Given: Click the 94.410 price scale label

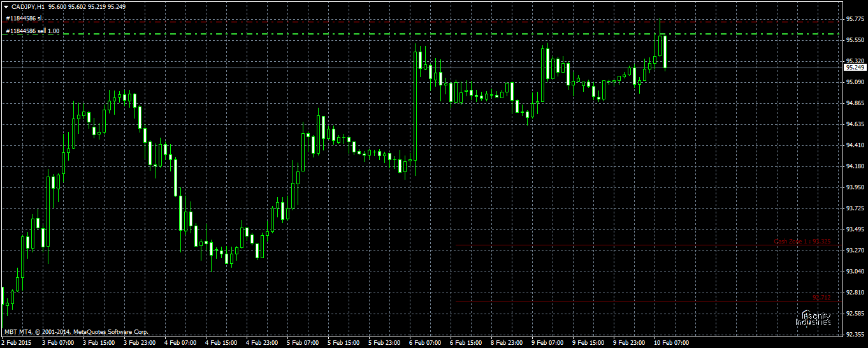Looking at the screenshot, I should pos(855,145).
